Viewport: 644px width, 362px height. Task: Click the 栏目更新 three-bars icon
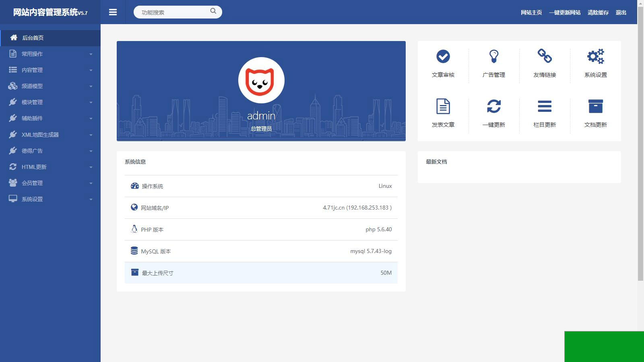coord(545,106)
